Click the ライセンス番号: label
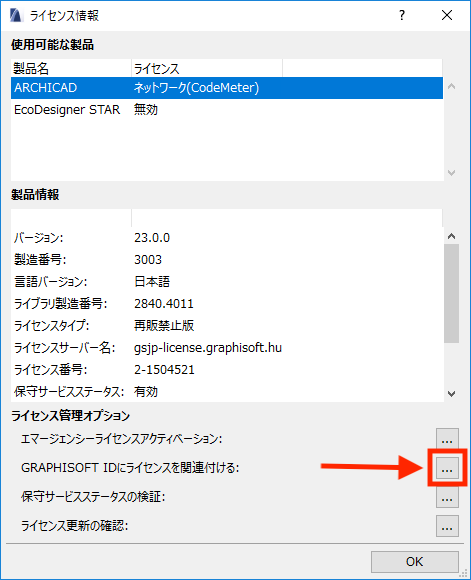The height and width of the screenshot is (580, 471). (x=50, y=370)
